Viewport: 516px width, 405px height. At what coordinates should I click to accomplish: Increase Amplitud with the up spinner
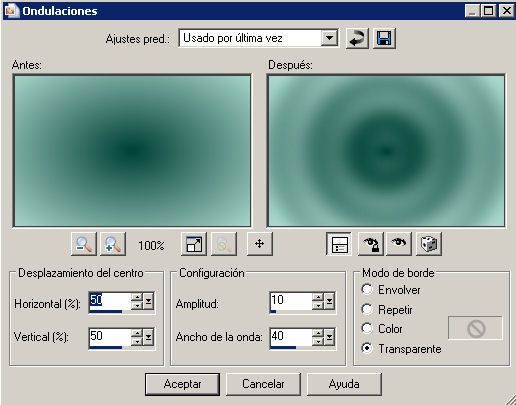[x=318, y=297]
